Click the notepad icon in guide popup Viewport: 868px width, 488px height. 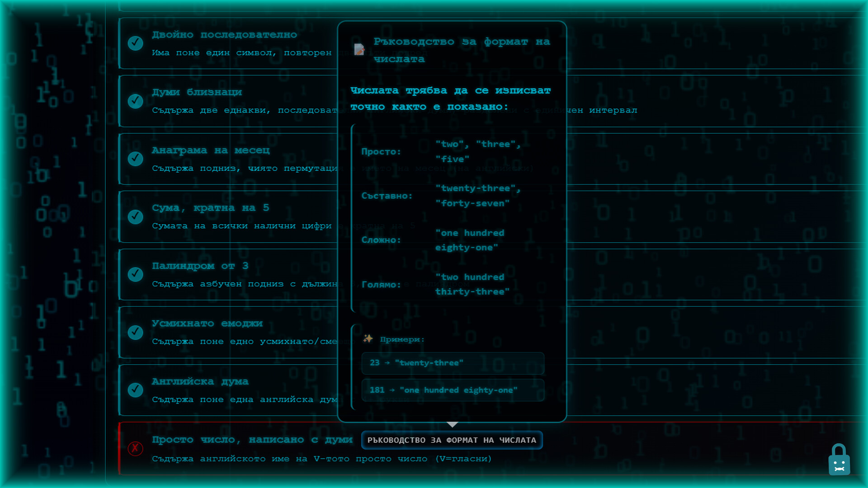point(359,50)
